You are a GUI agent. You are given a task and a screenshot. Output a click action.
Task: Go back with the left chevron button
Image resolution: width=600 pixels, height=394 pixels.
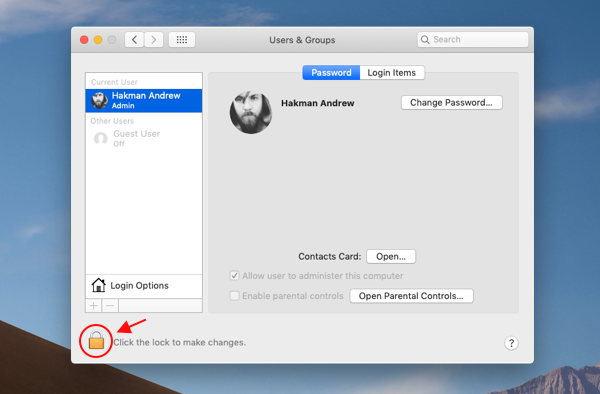click(x=134, y=39)
